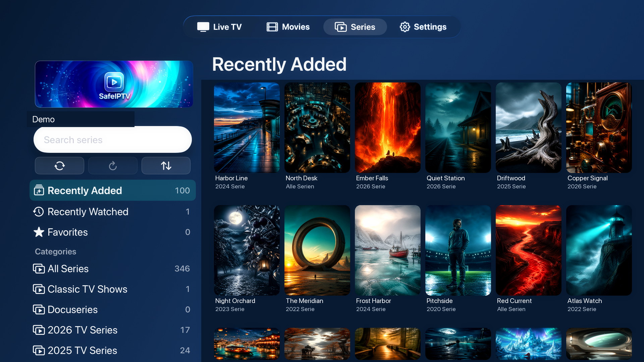Open the Settings tab
Viewport: 644px width, 362px height.
coord(423,27)
